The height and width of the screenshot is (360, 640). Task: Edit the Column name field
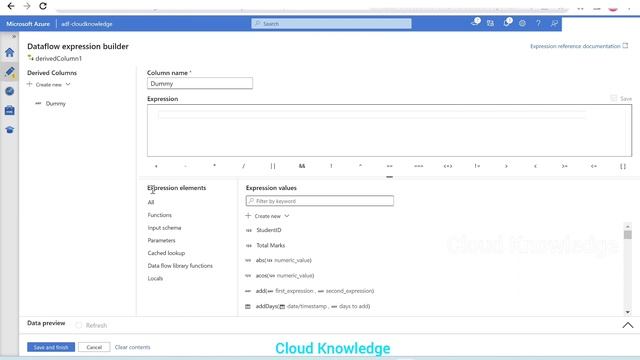tap(200, 83)
